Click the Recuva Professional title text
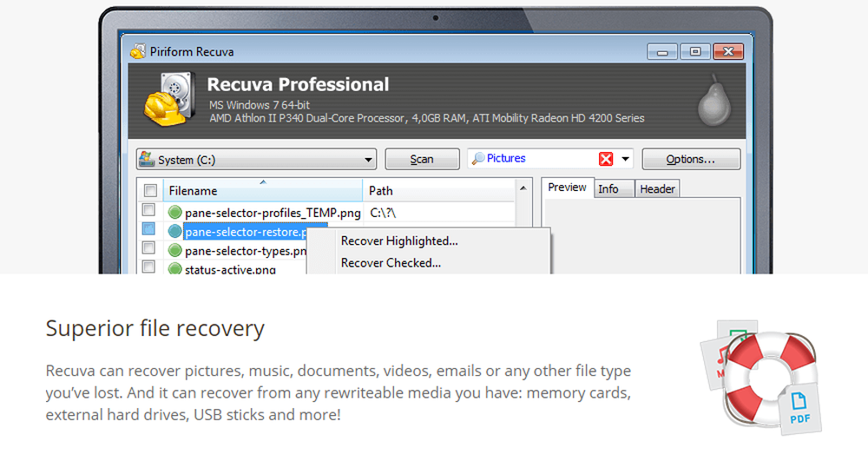Image resolution: width=868 pixels, height=461 pixels. (298, 84)
